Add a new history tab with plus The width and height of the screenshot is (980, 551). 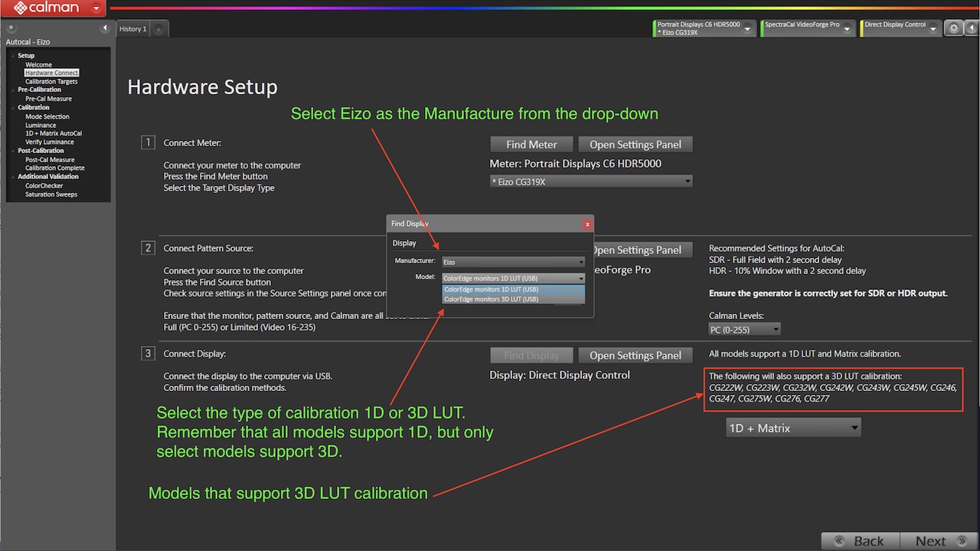[x=158, y=29]
